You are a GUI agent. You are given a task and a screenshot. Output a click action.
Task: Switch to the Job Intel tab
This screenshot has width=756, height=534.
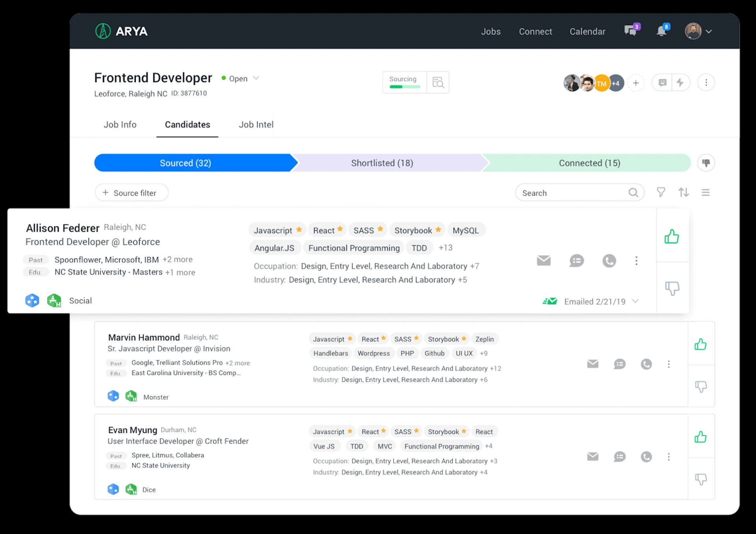256,124
